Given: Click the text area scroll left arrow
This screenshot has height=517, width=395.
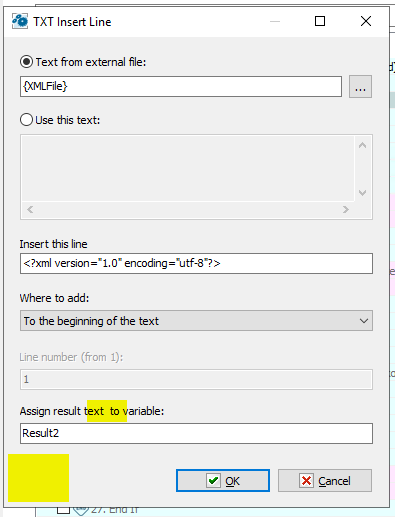Looking at the screenshot, I should pos(30,209).
